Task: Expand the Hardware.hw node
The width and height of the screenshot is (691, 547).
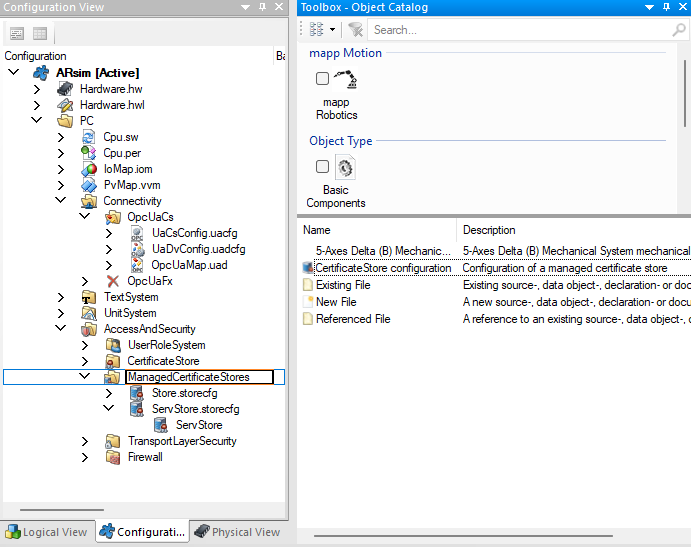Action: point(37,89)
